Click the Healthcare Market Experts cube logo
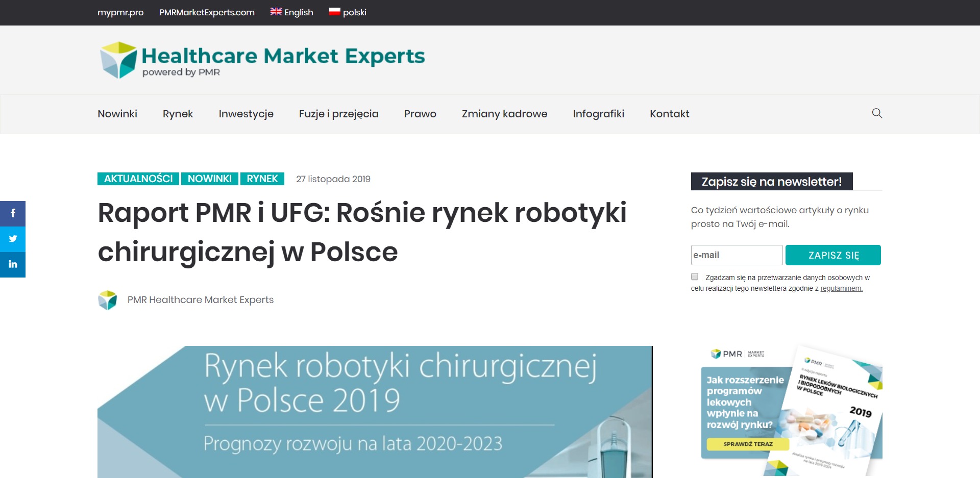 point(118,60)
